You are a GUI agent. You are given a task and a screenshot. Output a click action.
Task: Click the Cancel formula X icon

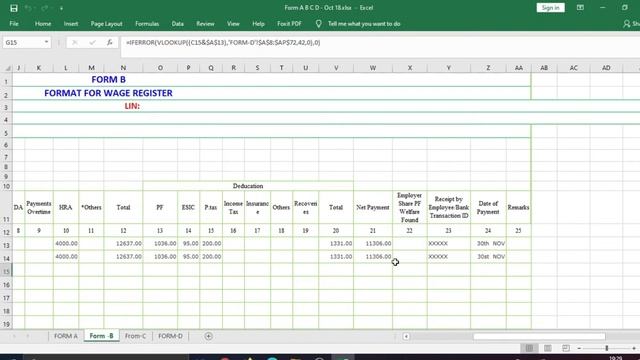click(x=74, y=42)
